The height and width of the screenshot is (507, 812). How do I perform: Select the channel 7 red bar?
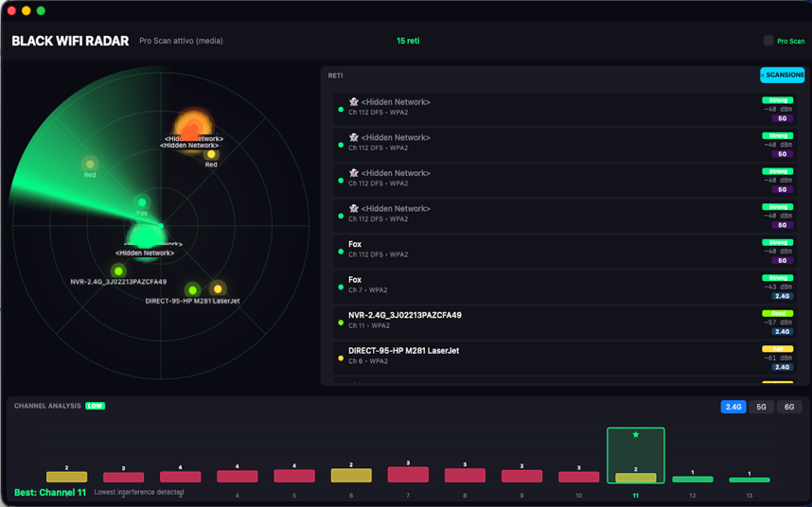click(408, 475)
